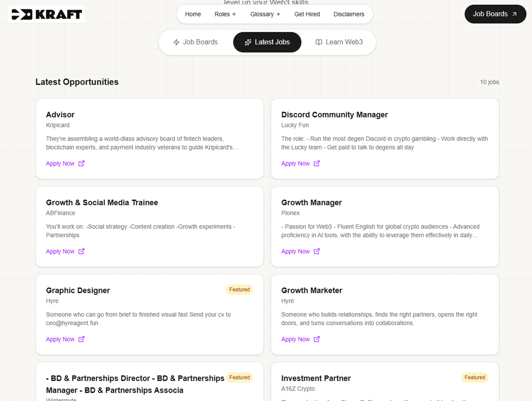The height and width of the screenshot is (401, 532).
Task: Click the Advisor job description text
Action: [x=142, y=143]
